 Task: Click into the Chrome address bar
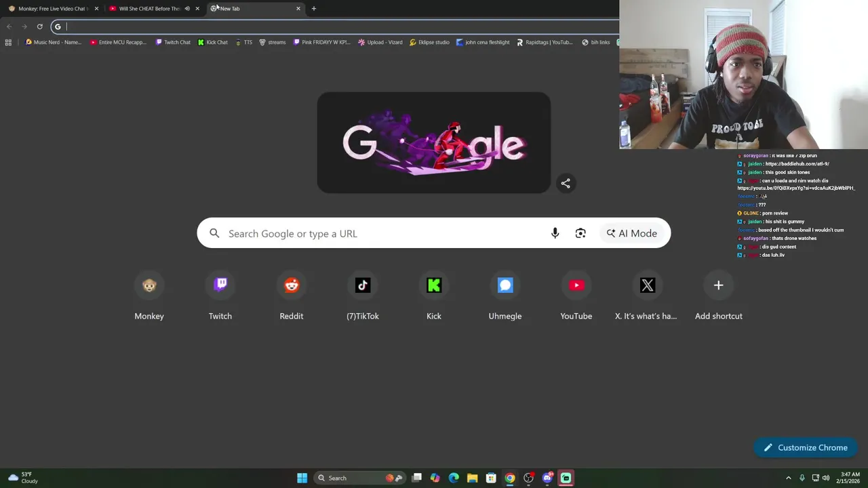(x=336, y=26)
